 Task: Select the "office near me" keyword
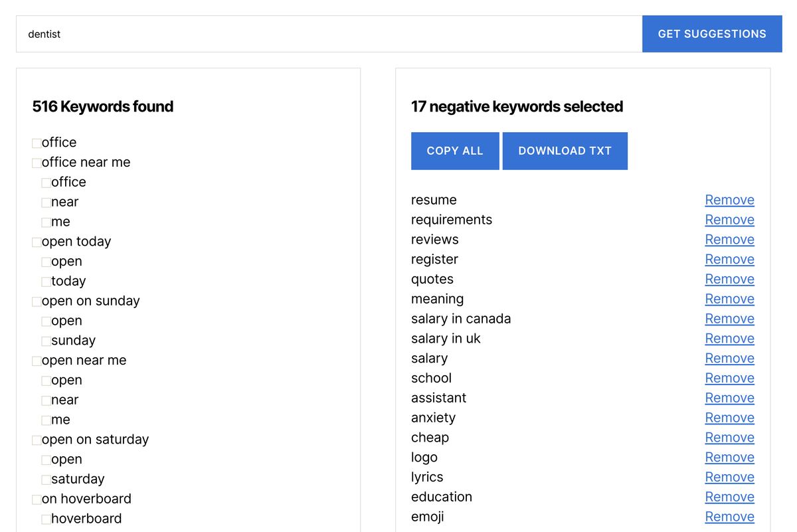pos(36,162)
